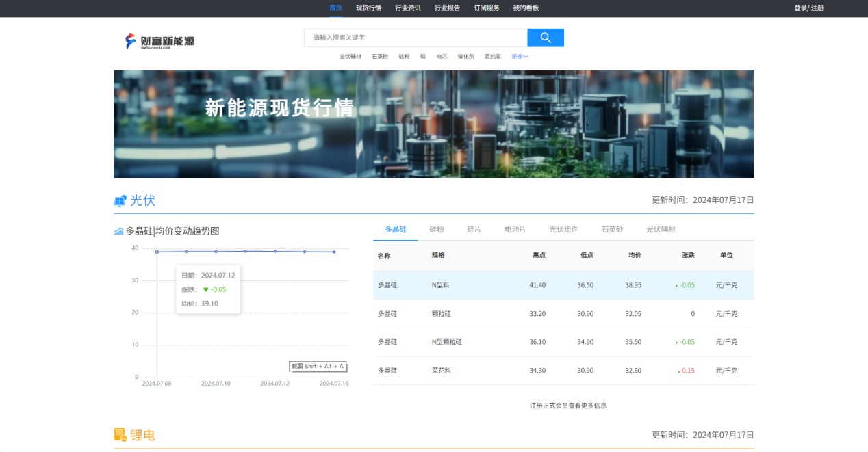Click the 光伏 section solar panel icon
The width and height of the screenshot is (868, 452).
pos(120,201)
